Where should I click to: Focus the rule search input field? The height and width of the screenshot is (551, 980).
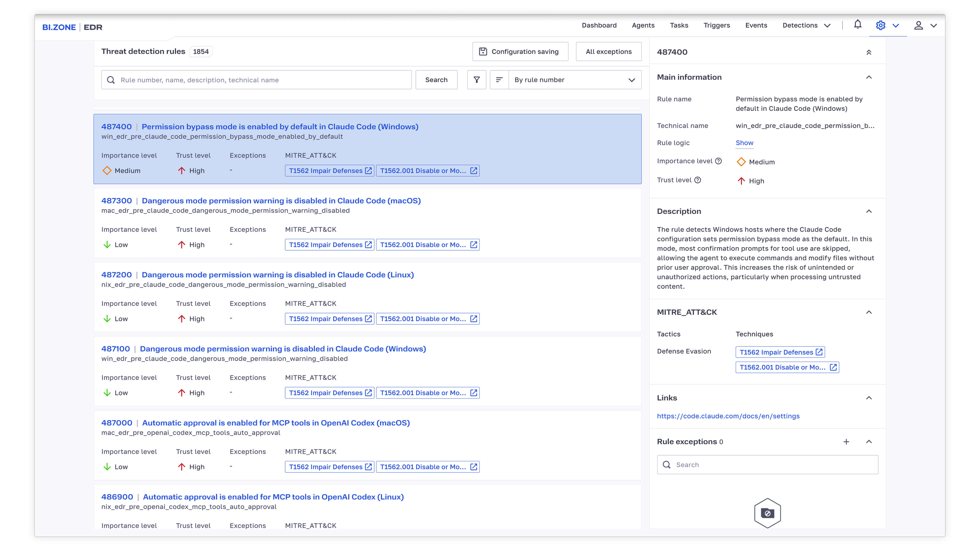click(x=256, y=79)
